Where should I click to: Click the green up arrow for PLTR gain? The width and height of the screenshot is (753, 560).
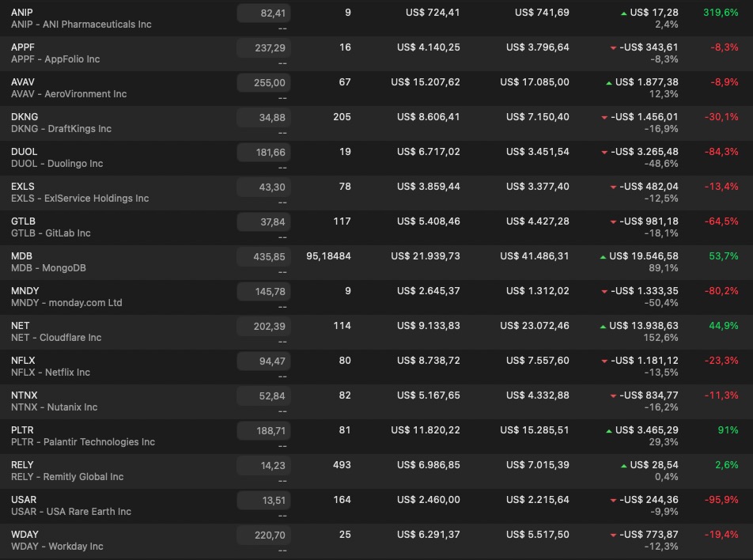pyautogui.click(x=608, y=431)
